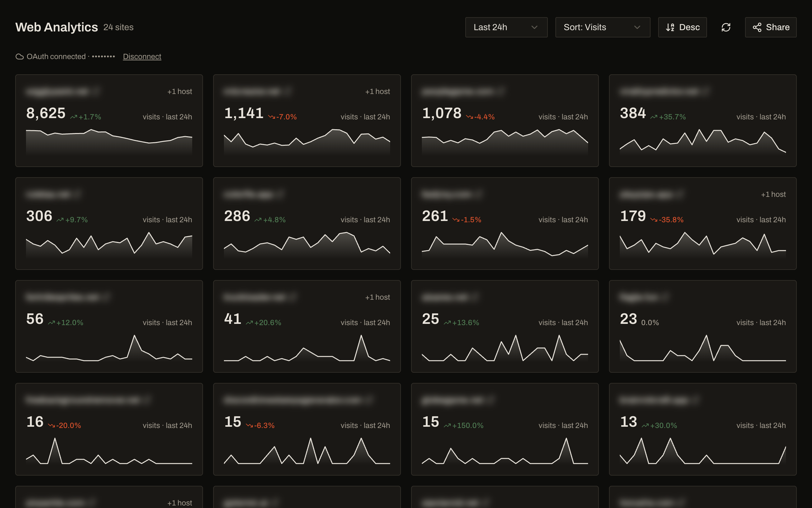Click the 0.0% change value

(x=650, y=323)
